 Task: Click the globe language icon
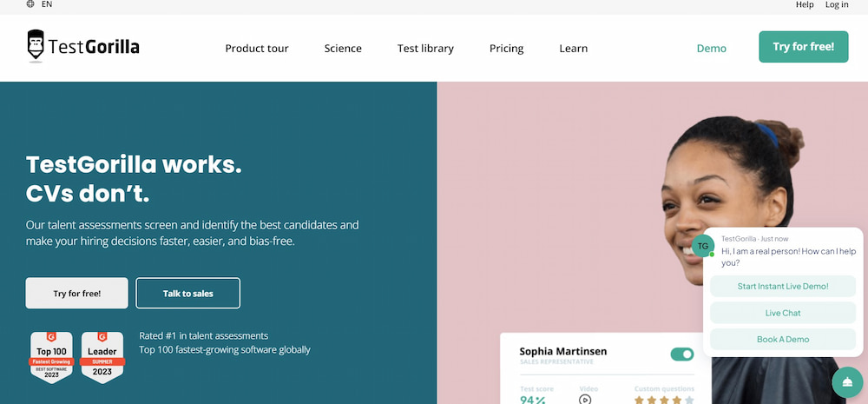pos(30,3)
